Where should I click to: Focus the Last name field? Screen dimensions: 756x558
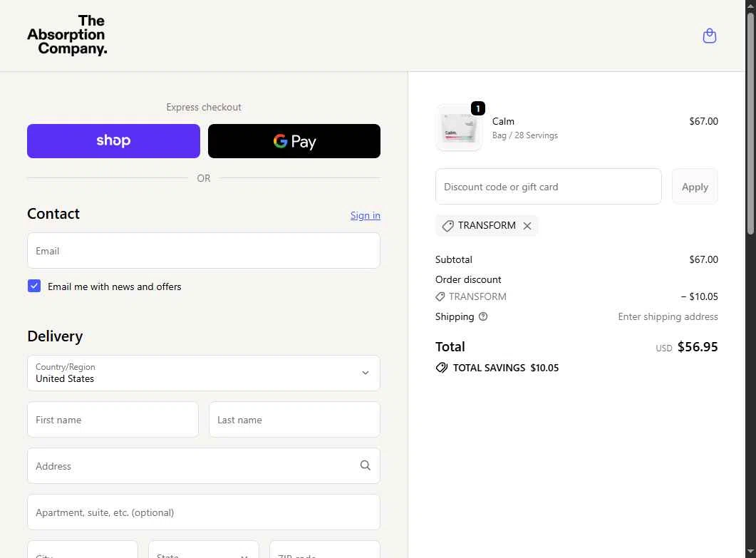pyautogui.click(x=294, y=420)
